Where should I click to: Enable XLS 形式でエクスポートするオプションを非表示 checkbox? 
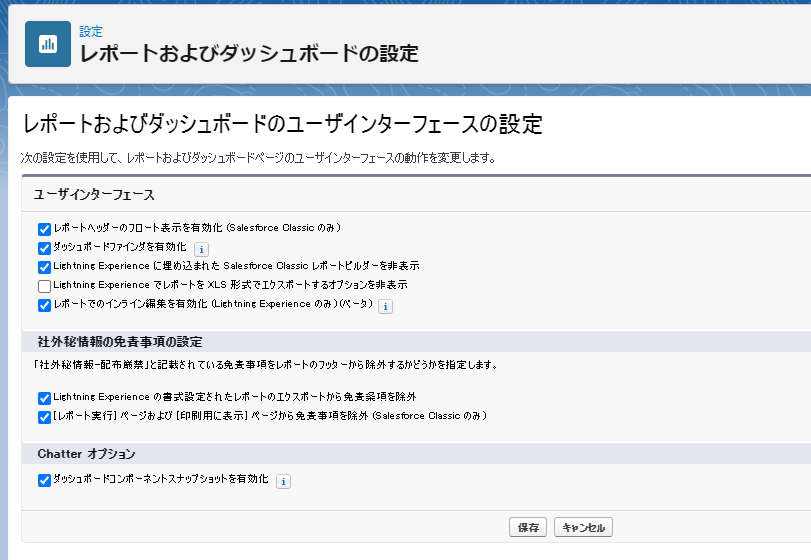(44, 286)
